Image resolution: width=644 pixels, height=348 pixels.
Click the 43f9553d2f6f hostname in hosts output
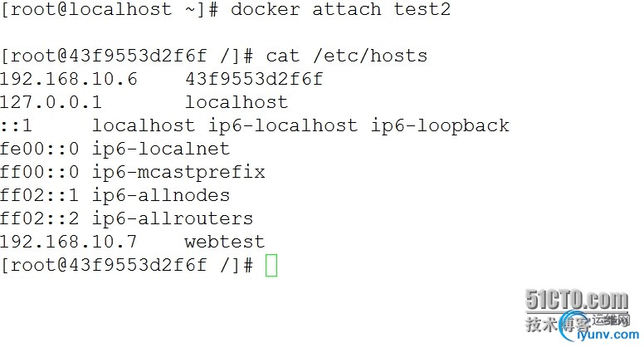[x=254, y=79]
